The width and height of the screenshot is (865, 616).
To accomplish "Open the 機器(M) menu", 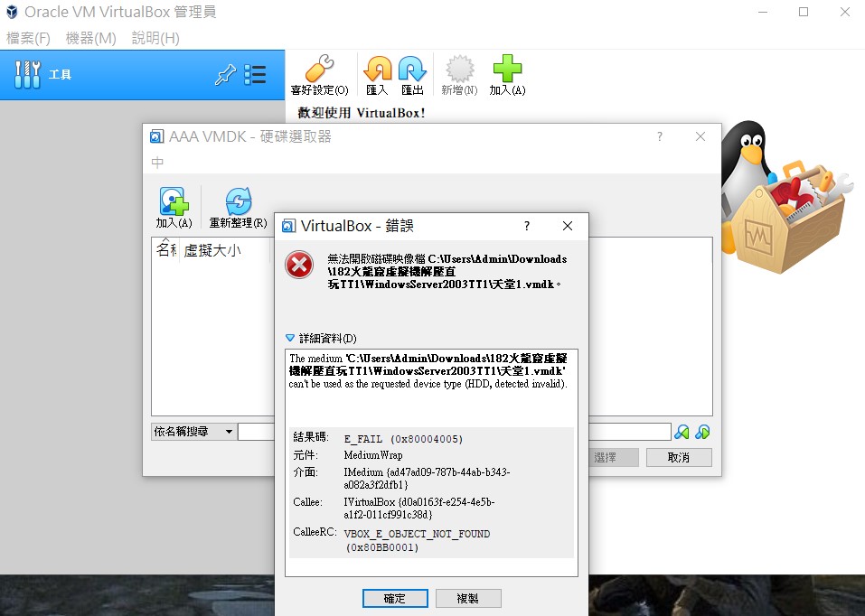I will point(91,38).
